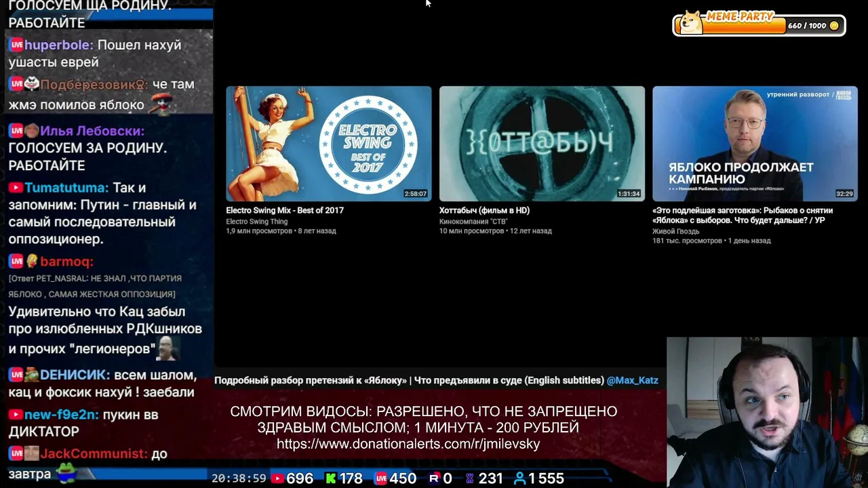Click the doge icon on Meme Party bar
This screenshot has width=868, height=488.
(x=691, y=22)
